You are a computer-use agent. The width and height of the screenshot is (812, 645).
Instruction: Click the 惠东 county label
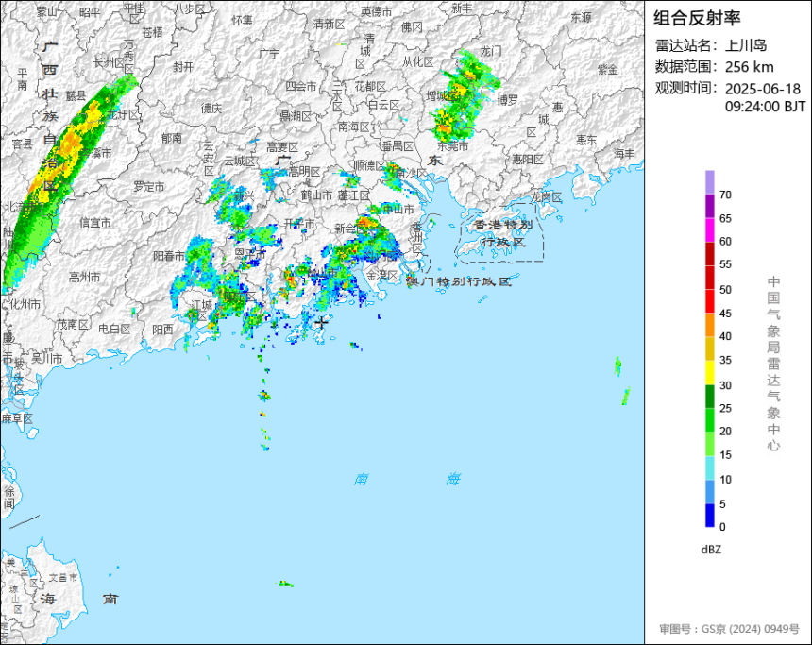tap(586, 140)
